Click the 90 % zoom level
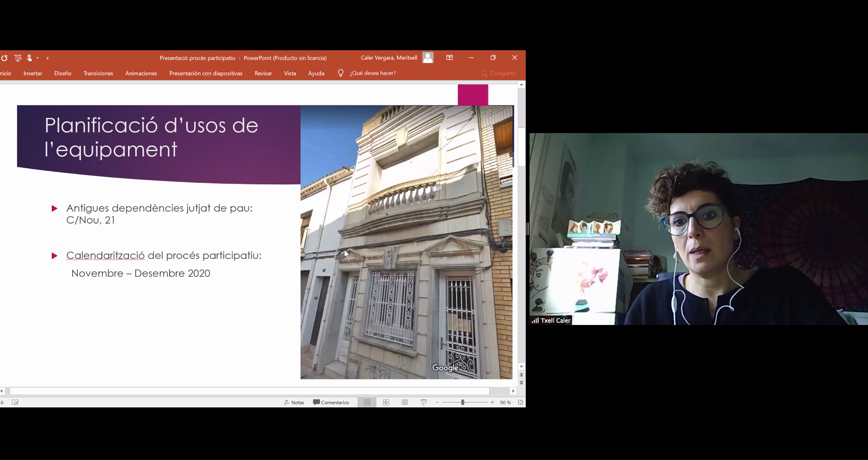Image resolution: width=868 pixels, height=460 pixels. [x=505, y=402]
